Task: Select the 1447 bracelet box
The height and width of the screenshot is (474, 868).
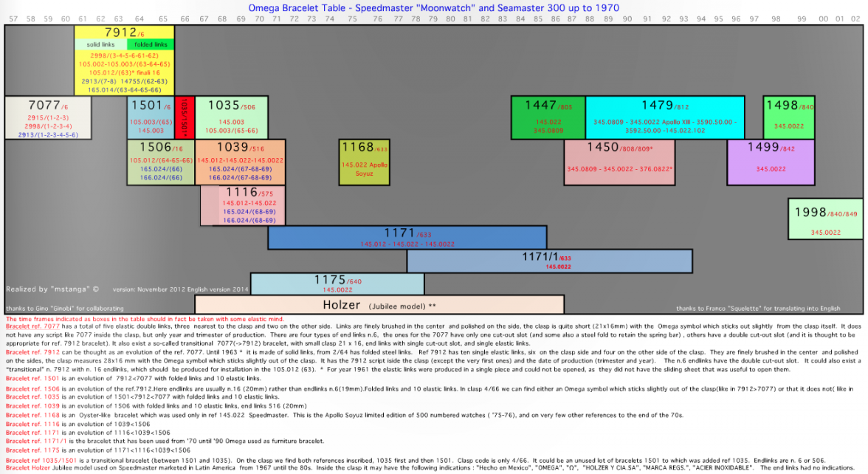Action: click(x=546, y=117)
